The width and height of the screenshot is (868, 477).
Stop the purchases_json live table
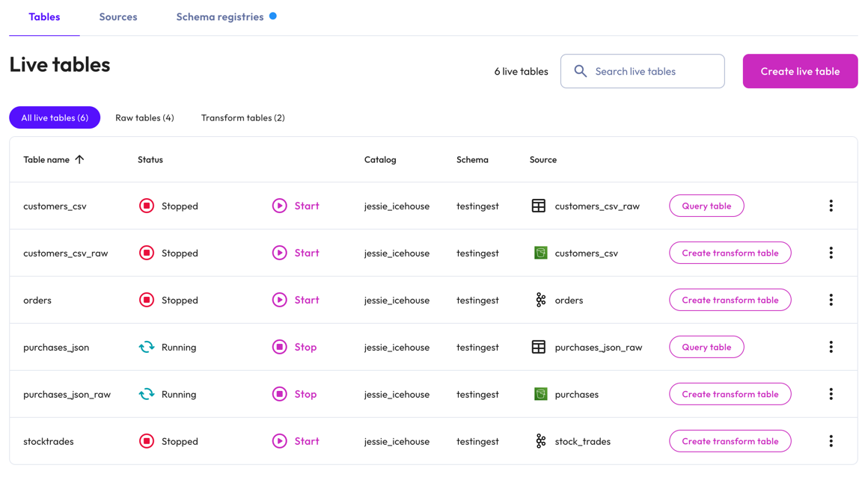click(x=296, y=347)
